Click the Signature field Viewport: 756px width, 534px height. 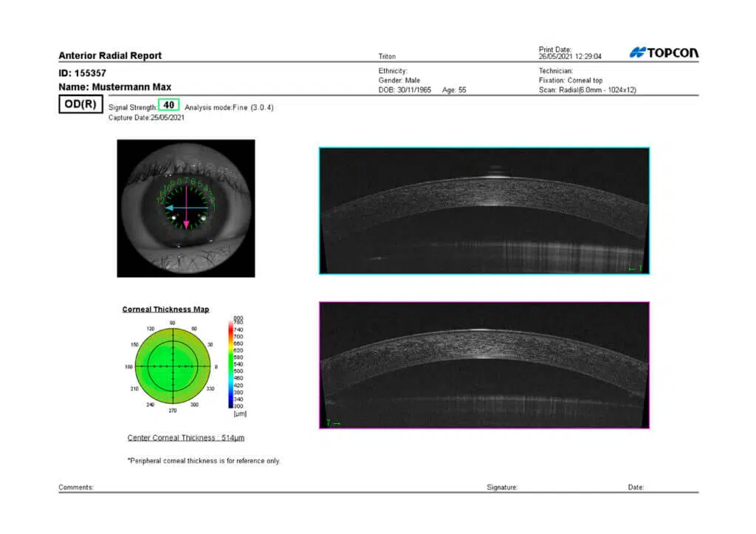502,487
